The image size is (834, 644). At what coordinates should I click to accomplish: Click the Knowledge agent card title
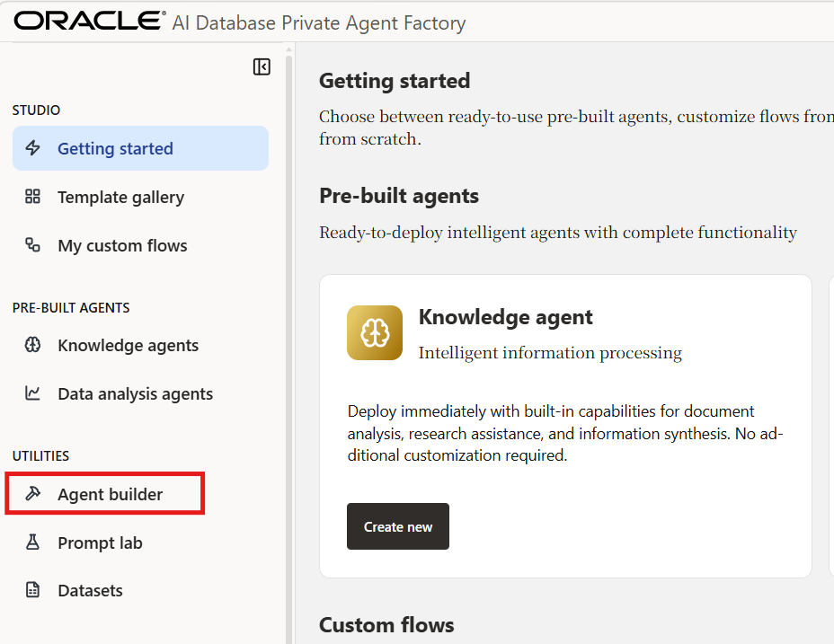pos(505,317)
